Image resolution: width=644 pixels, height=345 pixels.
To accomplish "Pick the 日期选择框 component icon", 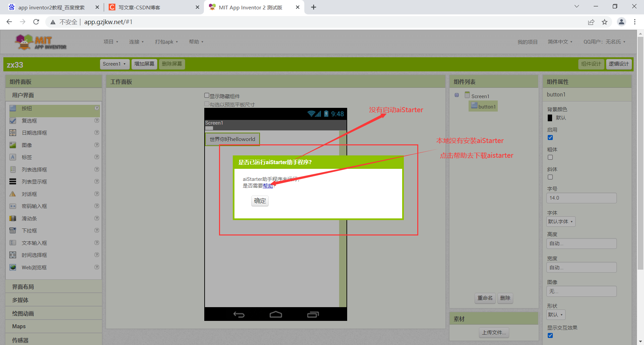I will point(13,133).
